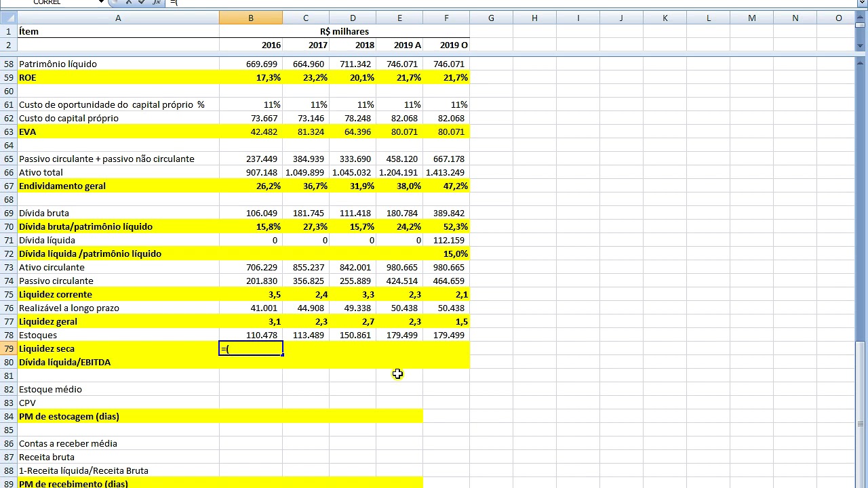Select column F header
Screen dimensions: 868x488
coord(446,18)
